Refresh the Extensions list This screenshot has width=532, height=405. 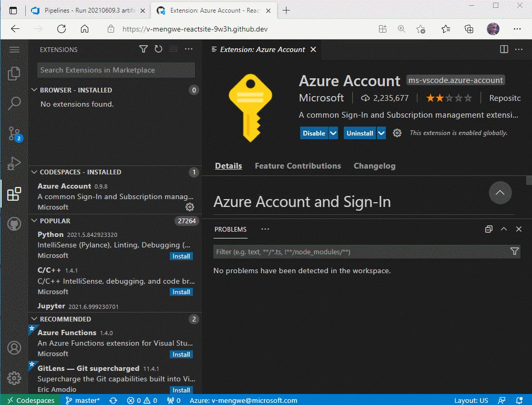click(x=158, y=49)
